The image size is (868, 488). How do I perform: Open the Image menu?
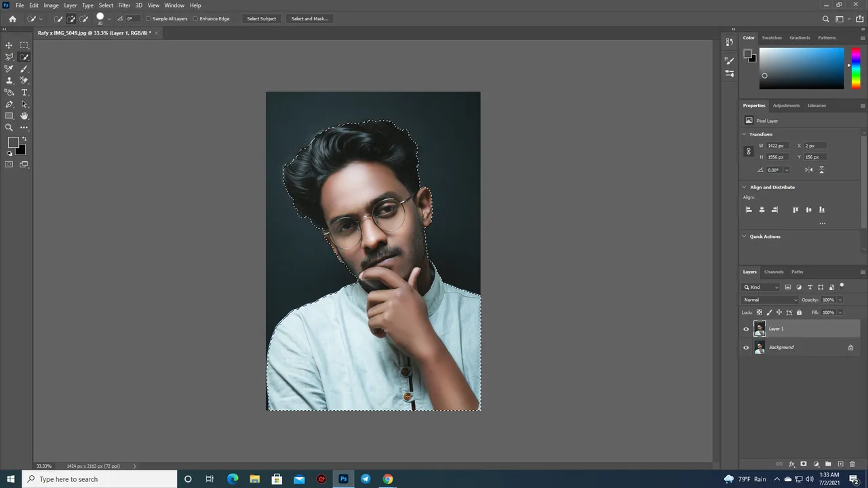52,5
